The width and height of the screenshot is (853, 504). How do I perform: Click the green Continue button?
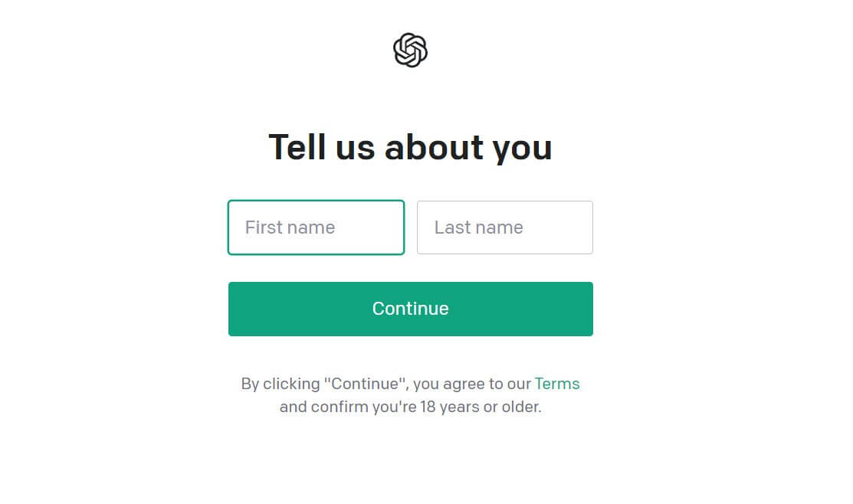coord(410,309)
